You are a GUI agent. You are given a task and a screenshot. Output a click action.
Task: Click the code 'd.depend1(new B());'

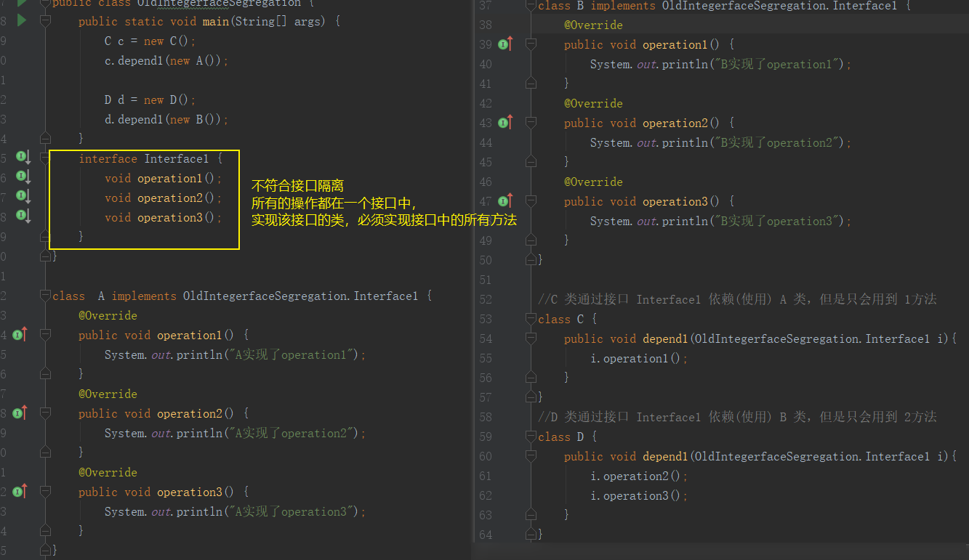[166, 119]
